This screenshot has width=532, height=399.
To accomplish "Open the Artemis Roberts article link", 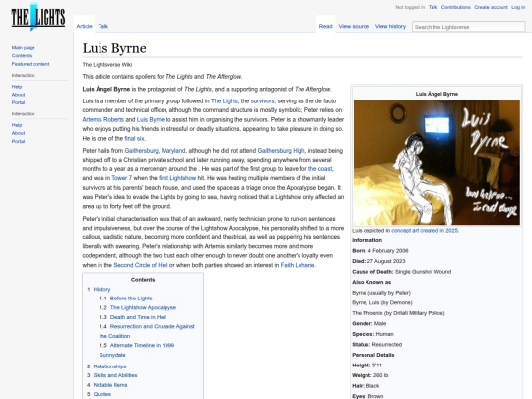I will 102,120.
